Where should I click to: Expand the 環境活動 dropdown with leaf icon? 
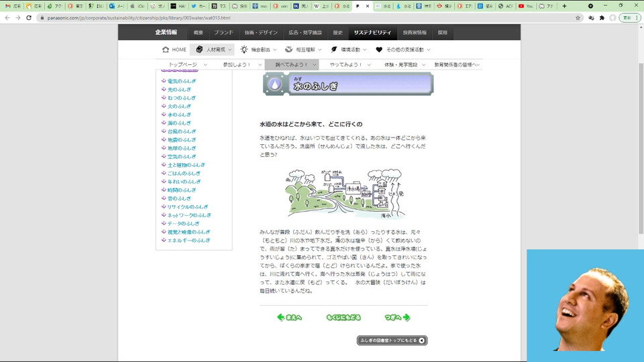point(349,49)
